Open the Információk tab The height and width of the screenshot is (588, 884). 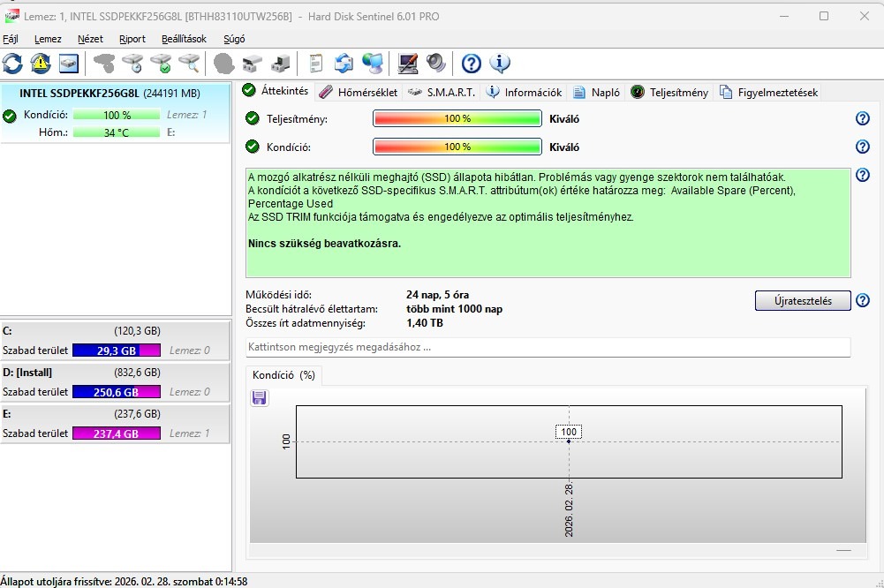pos(525,93)
